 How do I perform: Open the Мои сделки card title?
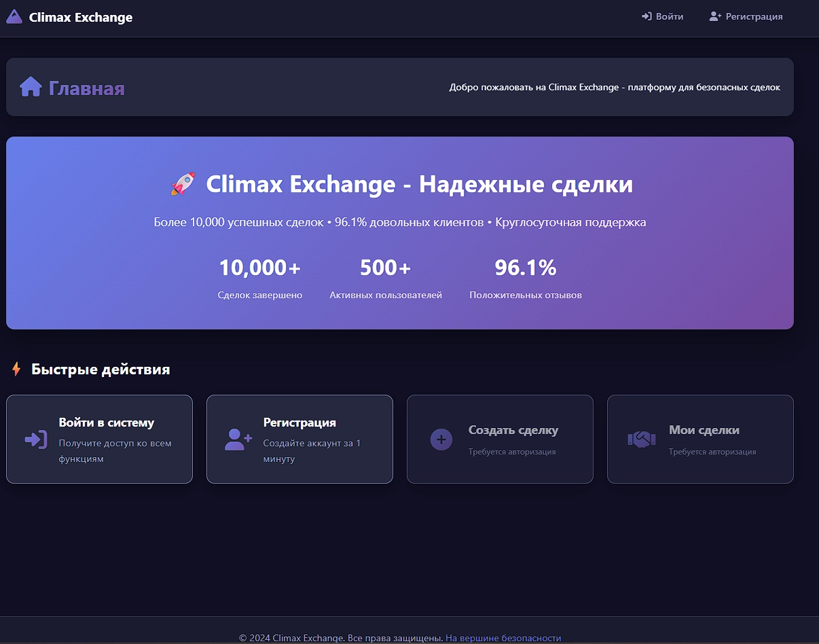click(704, 430)
